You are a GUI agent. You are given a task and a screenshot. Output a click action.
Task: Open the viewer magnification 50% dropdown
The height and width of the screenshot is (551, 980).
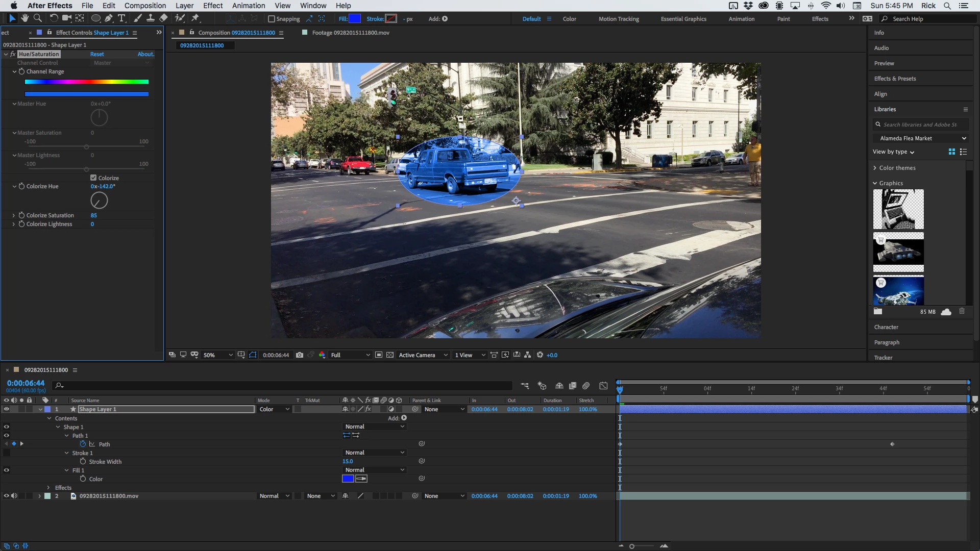coord(218,355)
